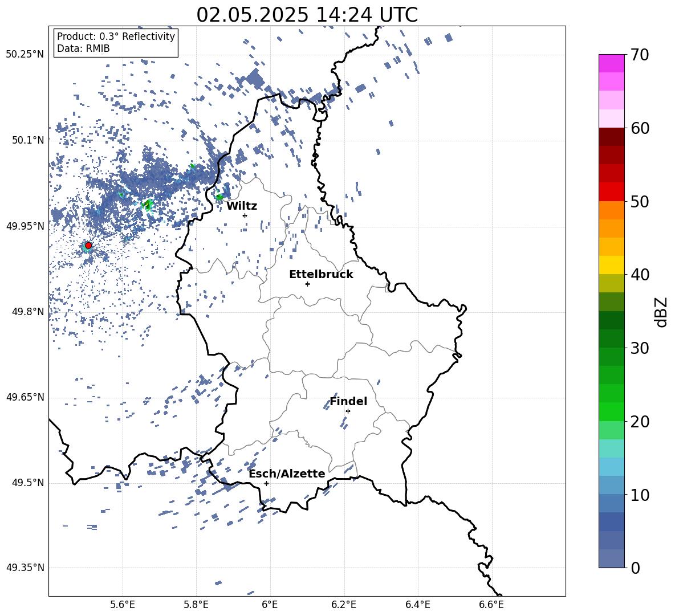Click the colorbar value 50

point(640,201)
